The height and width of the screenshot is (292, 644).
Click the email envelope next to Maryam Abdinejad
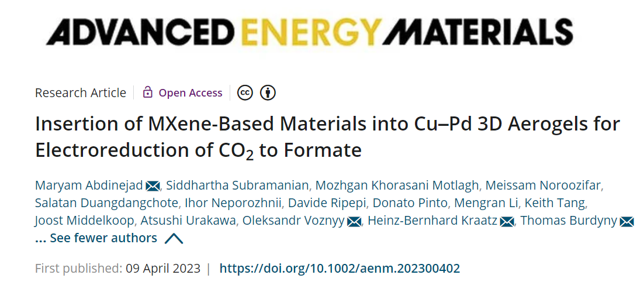(x=153, y=186)
